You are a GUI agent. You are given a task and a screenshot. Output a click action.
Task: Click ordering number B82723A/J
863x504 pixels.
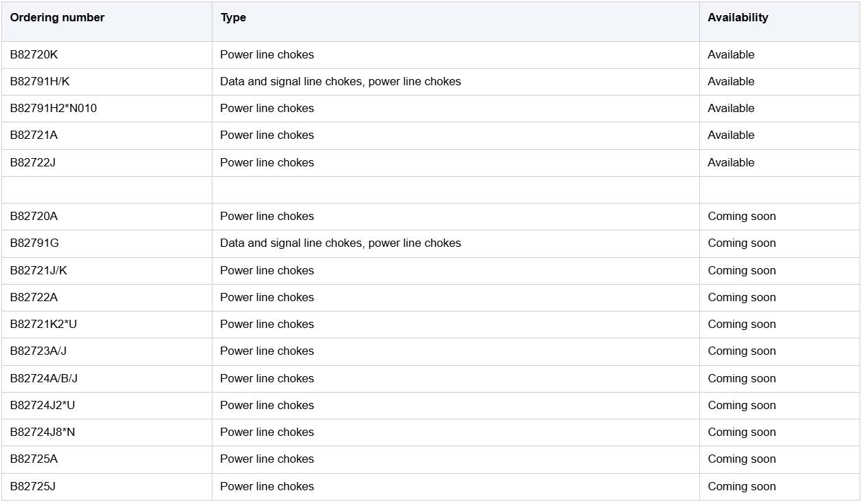(x=38, y=351)
